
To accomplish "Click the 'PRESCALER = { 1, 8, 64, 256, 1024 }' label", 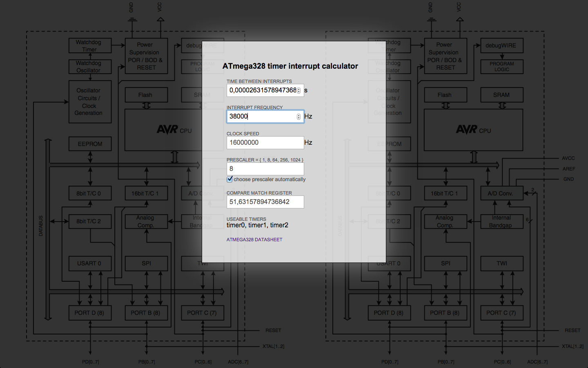I will tap(265, 160).
